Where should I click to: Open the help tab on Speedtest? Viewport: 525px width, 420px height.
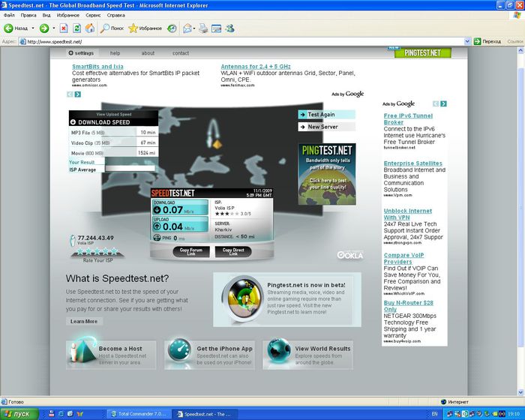pyautogui.click(x=115, y=53)
